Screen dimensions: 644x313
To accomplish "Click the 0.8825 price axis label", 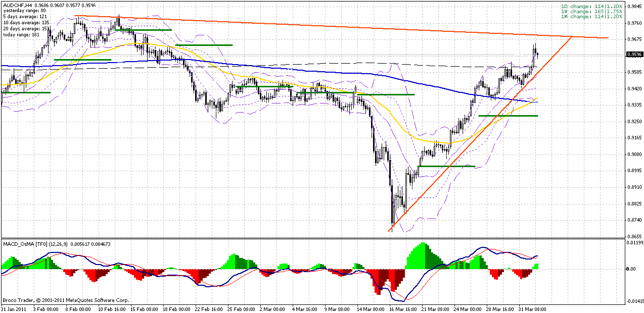I will [x=634, y=204].
